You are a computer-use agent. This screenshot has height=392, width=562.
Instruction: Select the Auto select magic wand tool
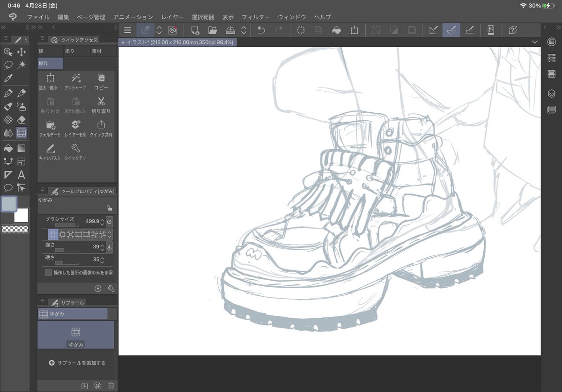[22, 65]
